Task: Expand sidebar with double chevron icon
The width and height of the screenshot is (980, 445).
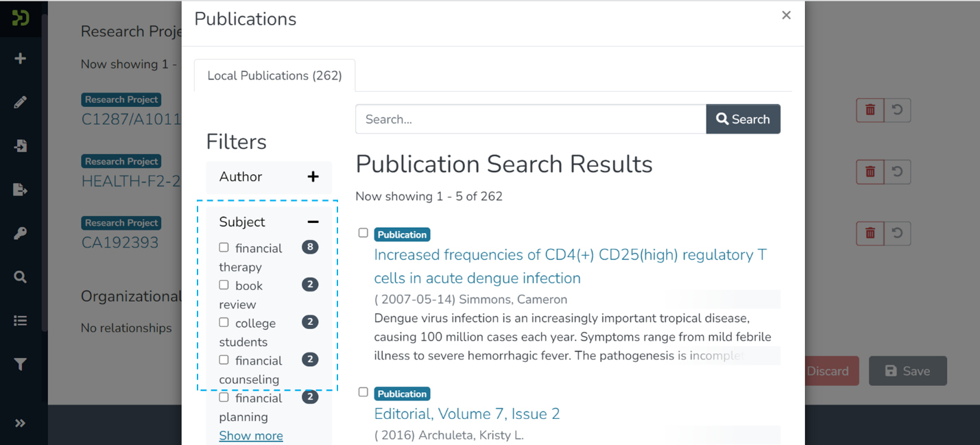Action: click(21, 423)
